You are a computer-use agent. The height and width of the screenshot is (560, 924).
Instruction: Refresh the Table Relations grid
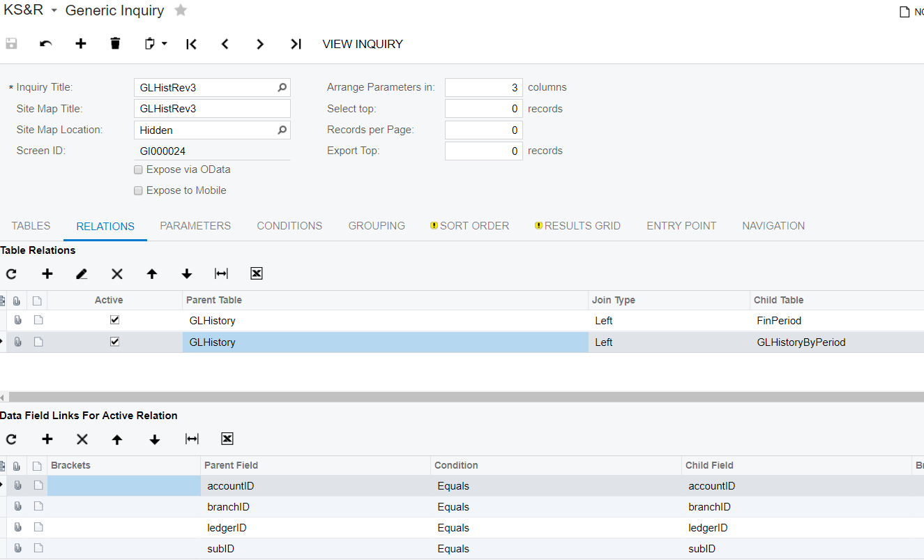11,274
